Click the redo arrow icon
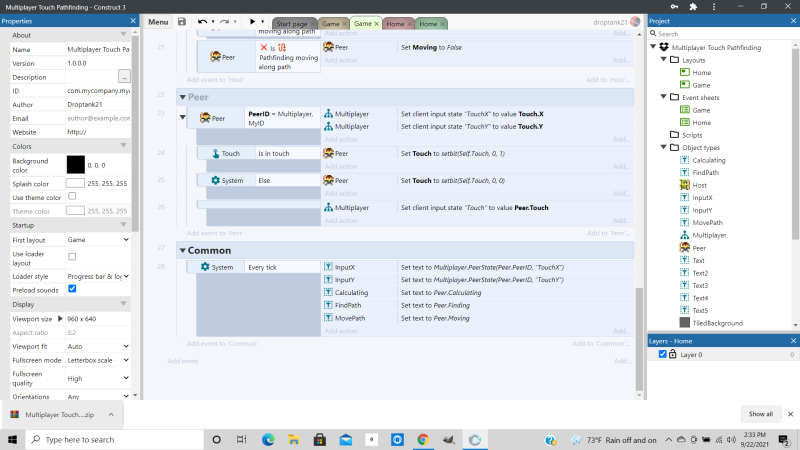The image size is (800, 450). pyautogui.click(x=224, y=21)
